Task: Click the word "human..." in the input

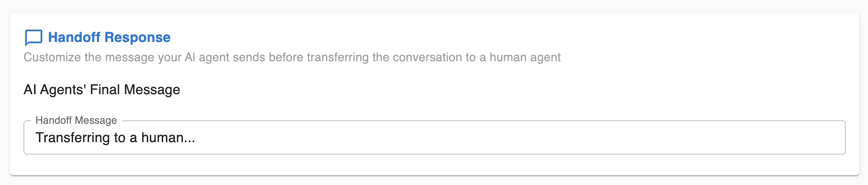Action: point(168,137)
